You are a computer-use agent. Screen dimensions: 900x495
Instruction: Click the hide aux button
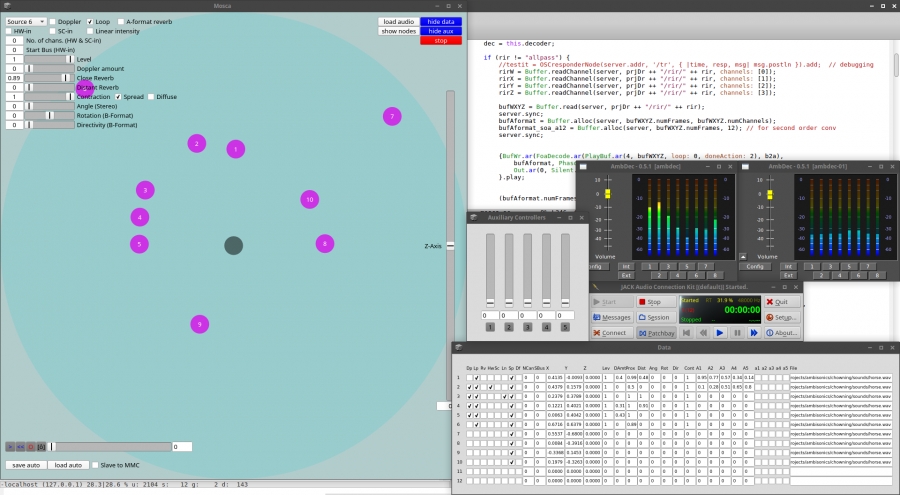tap(441, 31)
